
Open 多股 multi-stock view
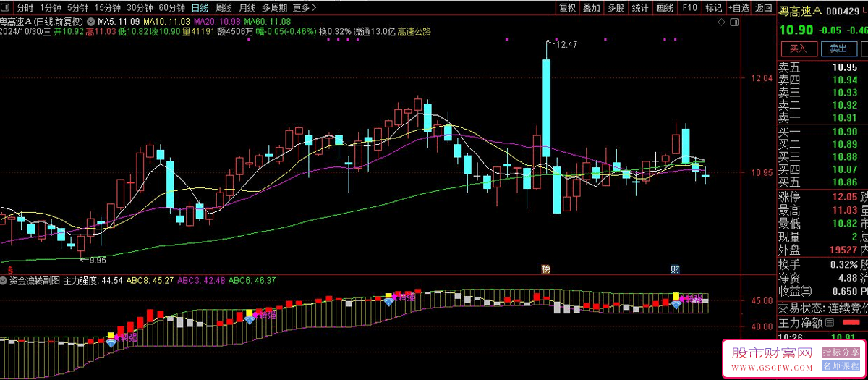[x=616, y=8]
